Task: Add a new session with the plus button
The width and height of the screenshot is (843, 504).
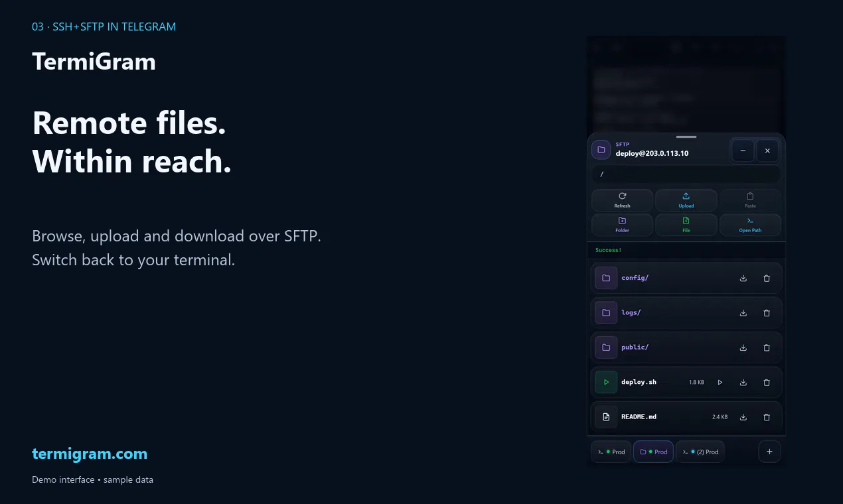Action: 770,452
